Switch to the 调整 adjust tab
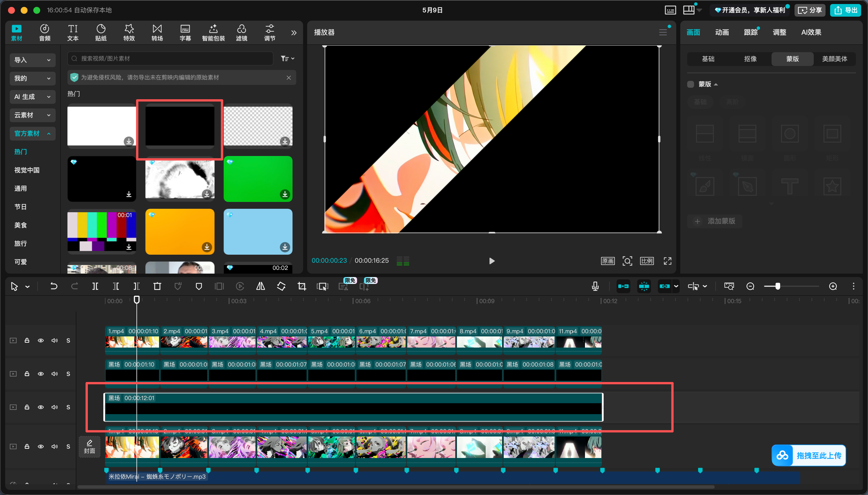 pyautogui.click(x=779, y=32)
